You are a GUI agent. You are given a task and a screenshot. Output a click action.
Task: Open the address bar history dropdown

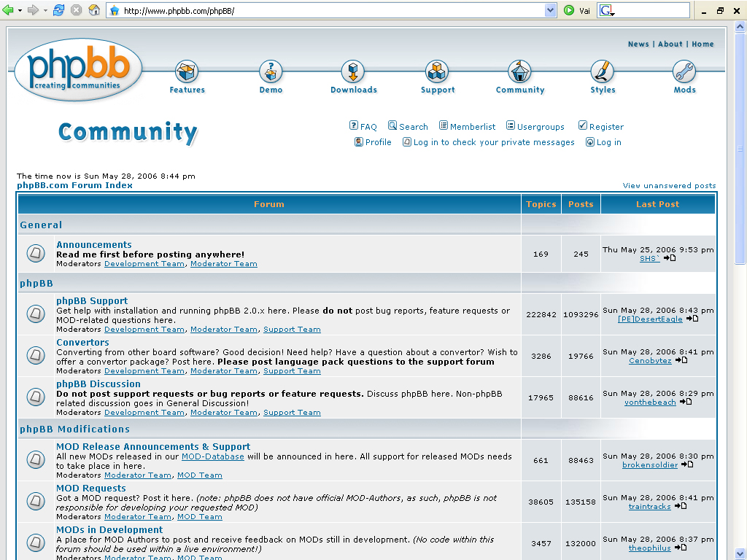(x=549, y=9)
